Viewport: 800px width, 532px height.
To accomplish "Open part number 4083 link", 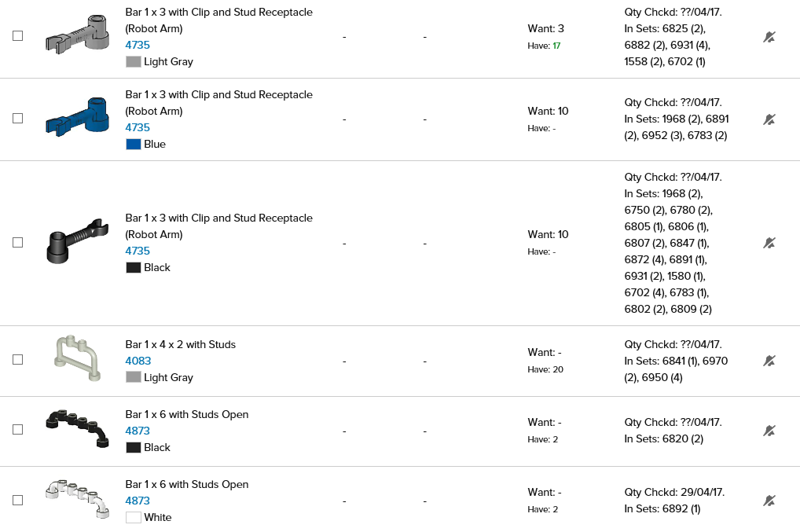I will pos(138,361).
